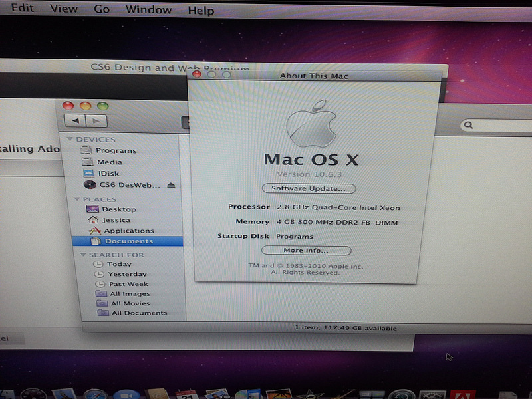Open iChat from the Dock
The width and height of the screenshot is (532, 399).
coord(126,394)
